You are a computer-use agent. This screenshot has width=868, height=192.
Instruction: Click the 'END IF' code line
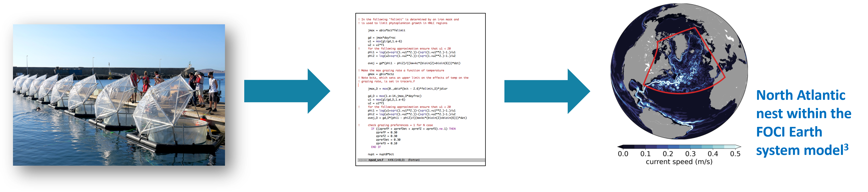[x=376, y=147]
